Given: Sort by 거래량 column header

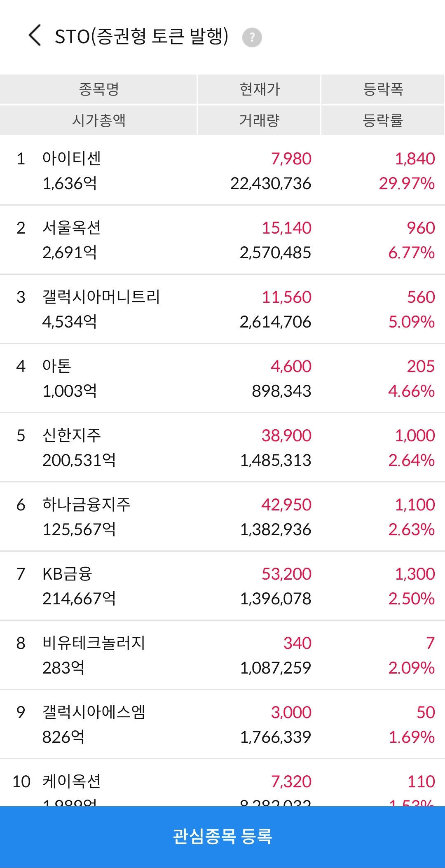Looking at the screenshot, I should [x=259, y=120].
